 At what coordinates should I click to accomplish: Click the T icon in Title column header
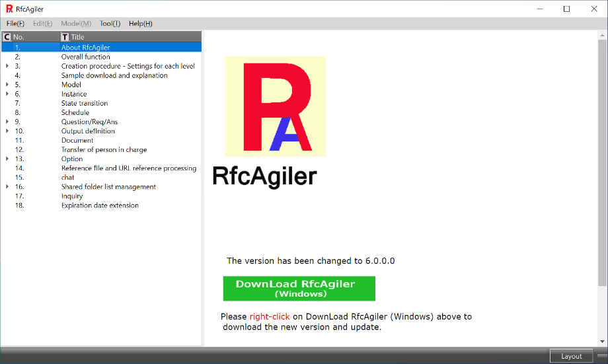(65, 37)
